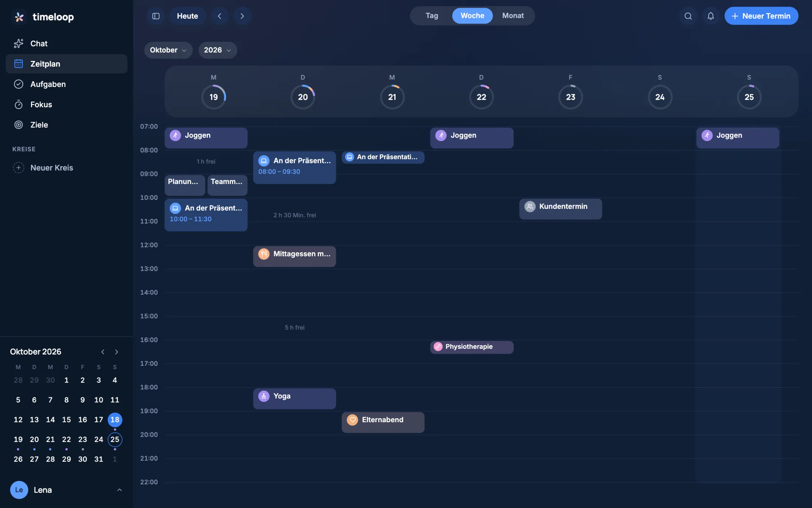Create a Neuer Termin

761,16
